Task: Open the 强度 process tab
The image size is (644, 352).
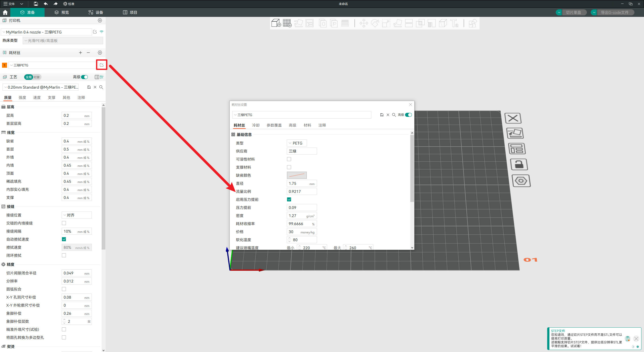Action: pos(22,97)
